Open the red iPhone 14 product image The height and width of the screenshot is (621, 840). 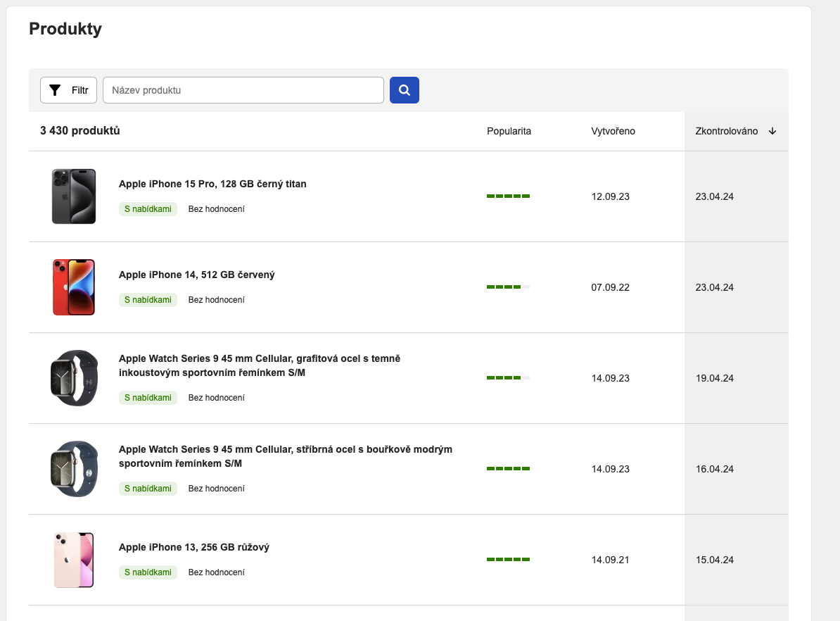tap(74, 287)
